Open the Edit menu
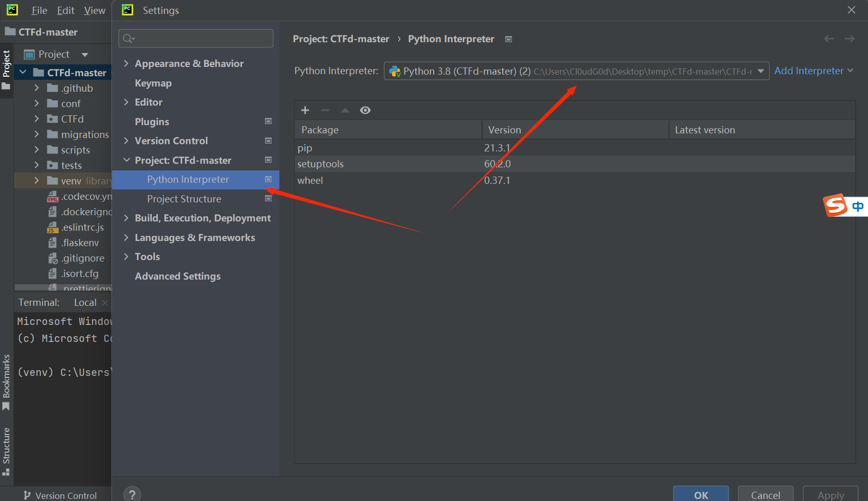This screenshot has height=501, width=868. click(65, 10)
